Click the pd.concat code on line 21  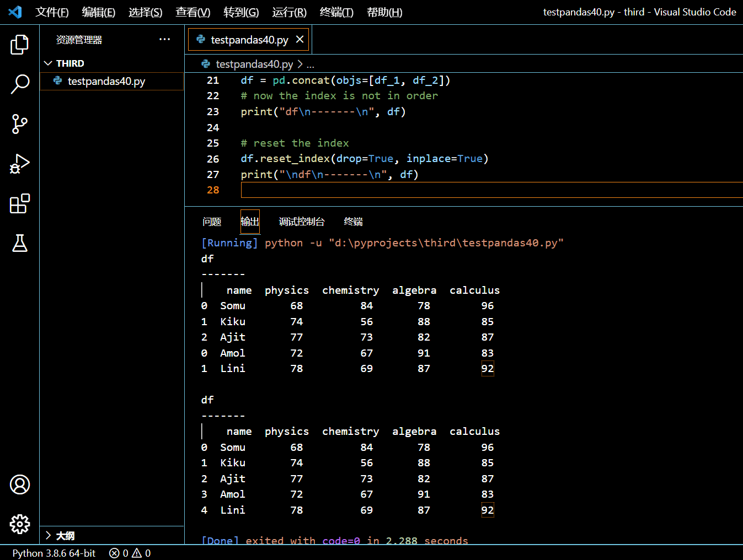pyautogui.click(x=345, y=80)
